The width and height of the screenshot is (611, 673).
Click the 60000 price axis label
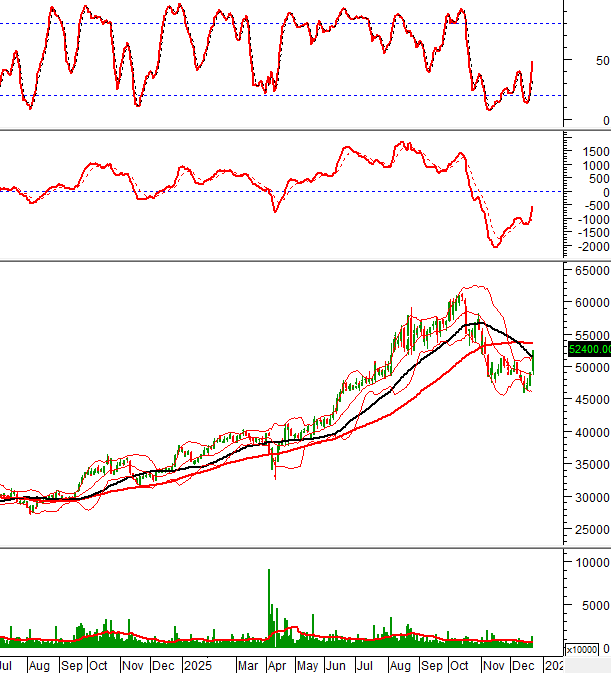pos(591,303)
